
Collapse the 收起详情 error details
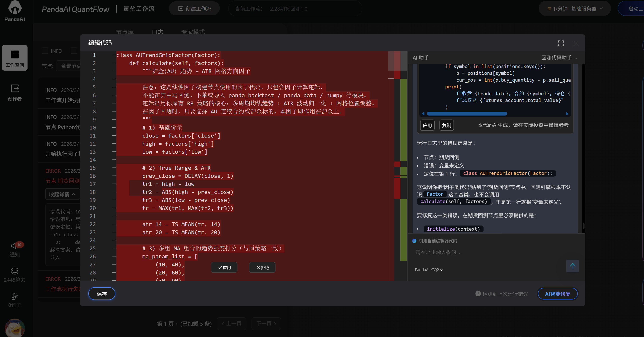pyautogui.click(x=62, y=194)
